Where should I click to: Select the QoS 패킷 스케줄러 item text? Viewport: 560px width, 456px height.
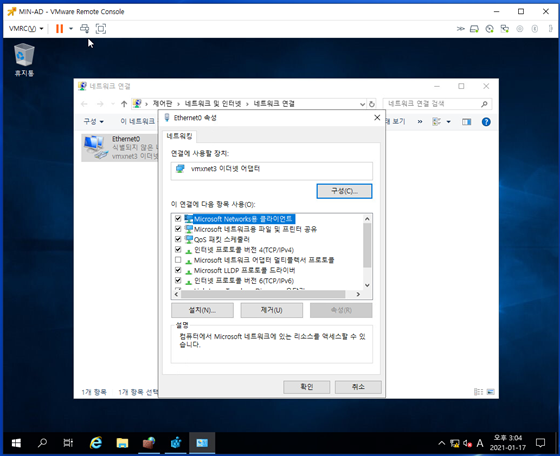(x=222, y=240)
